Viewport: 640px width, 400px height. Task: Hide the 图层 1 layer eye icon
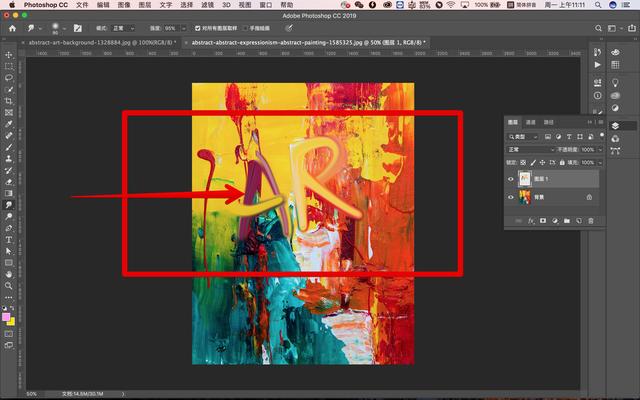(x=511, y=179)
